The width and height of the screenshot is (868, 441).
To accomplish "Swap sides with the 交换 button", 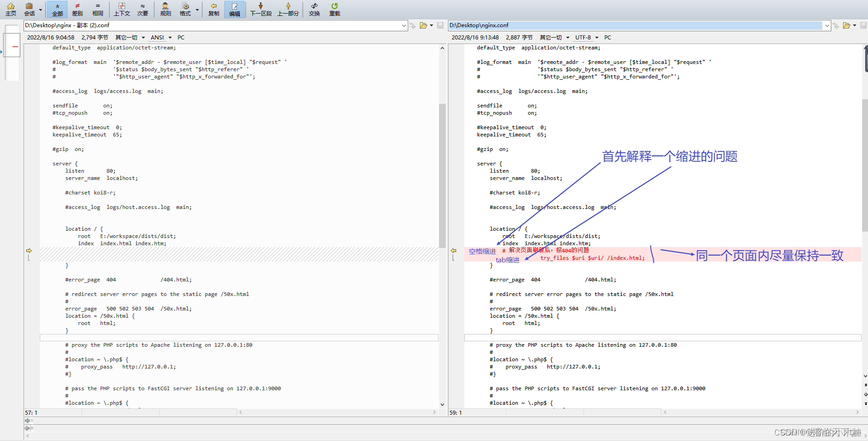I will pos(314,9).
